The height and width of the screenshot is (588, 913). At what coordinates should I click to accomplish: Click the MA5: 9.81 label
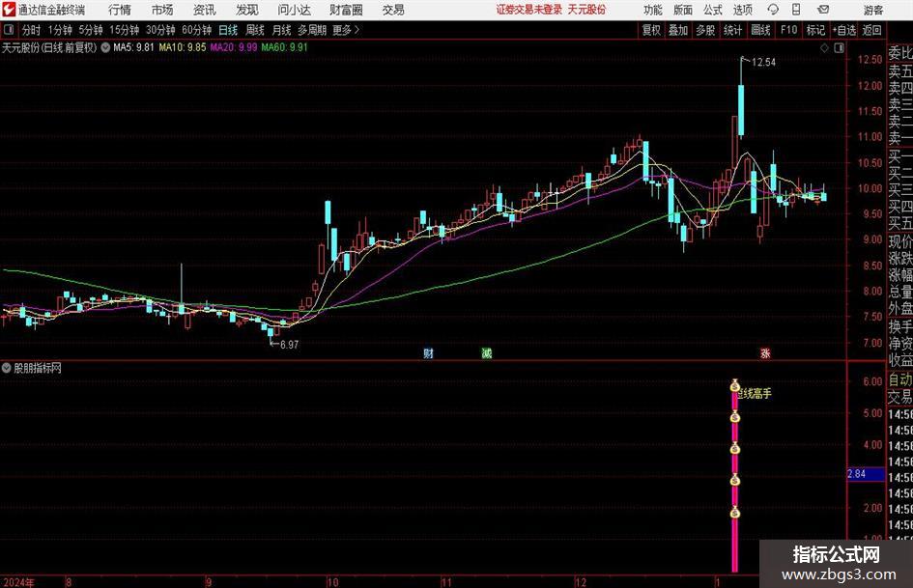(134, 47)
